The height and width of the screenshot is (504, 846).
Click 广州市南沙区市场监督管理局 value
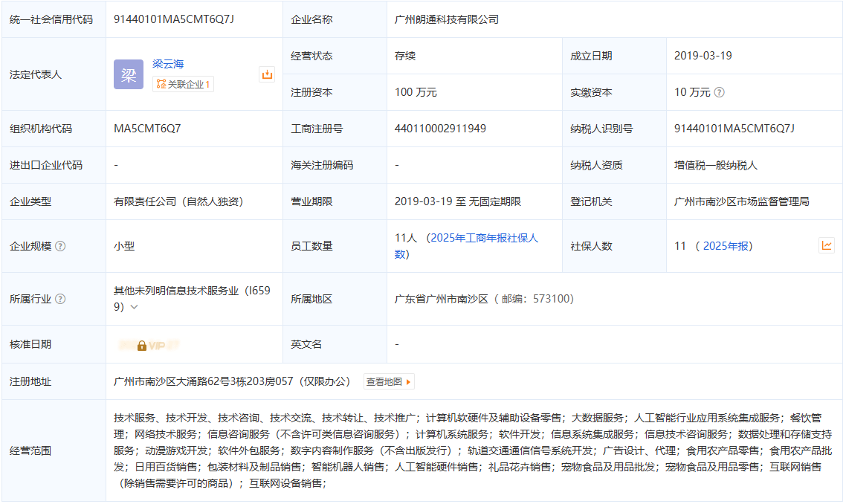point(742,201)
